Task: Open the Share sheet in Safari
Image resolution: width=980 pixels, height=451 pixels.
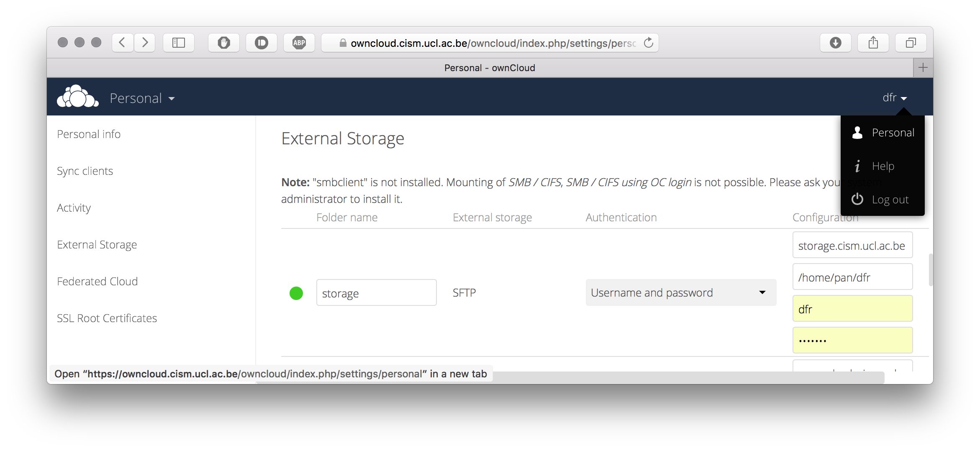Action: tap(873, 43)
